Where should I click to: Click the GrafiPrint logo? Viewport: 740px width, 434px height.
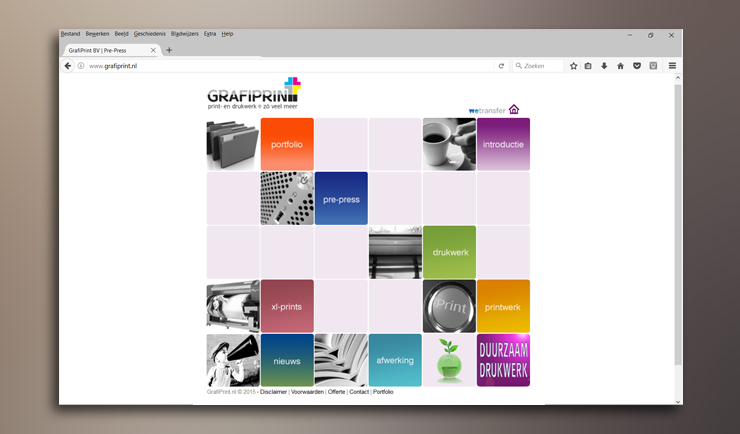click(x=254, y=93)
